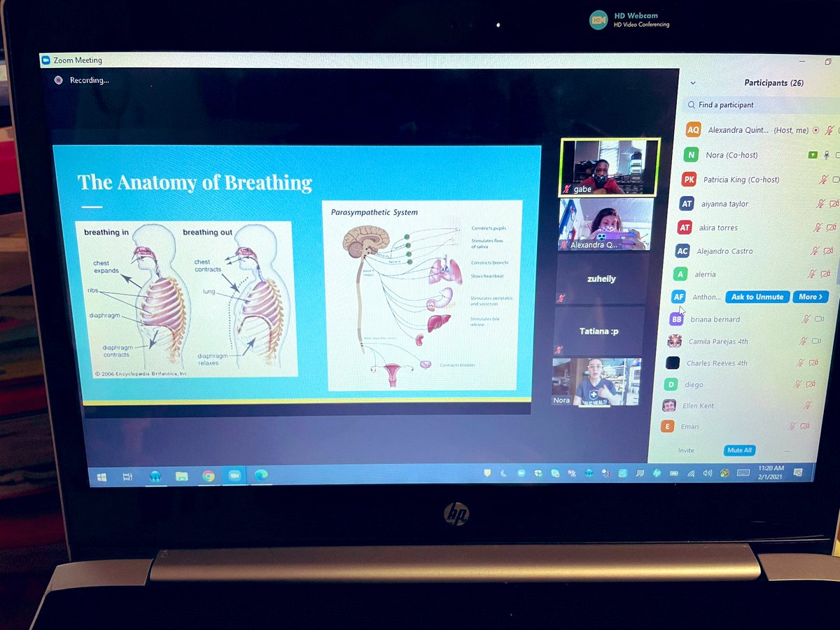Click Ellen Kent's muted microphone icon
The width and height of the screenshot is (840, 630).
808,405
